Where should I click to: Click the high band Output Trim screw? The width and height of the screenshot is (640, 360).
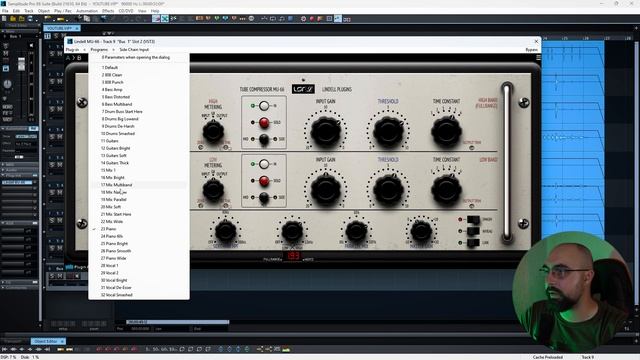tap(471, 148)
